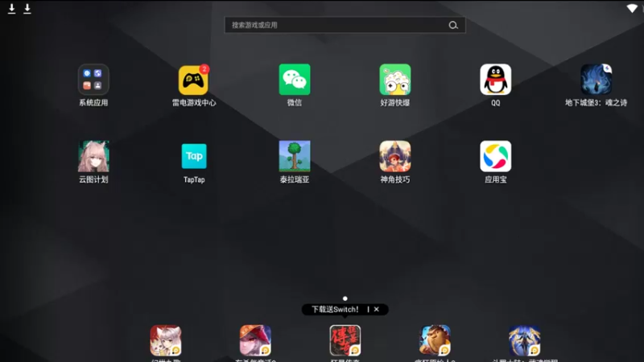Close the 下载送Switch! promo bubble
Screen dimensions: 644x362
[x=377, y=310]
